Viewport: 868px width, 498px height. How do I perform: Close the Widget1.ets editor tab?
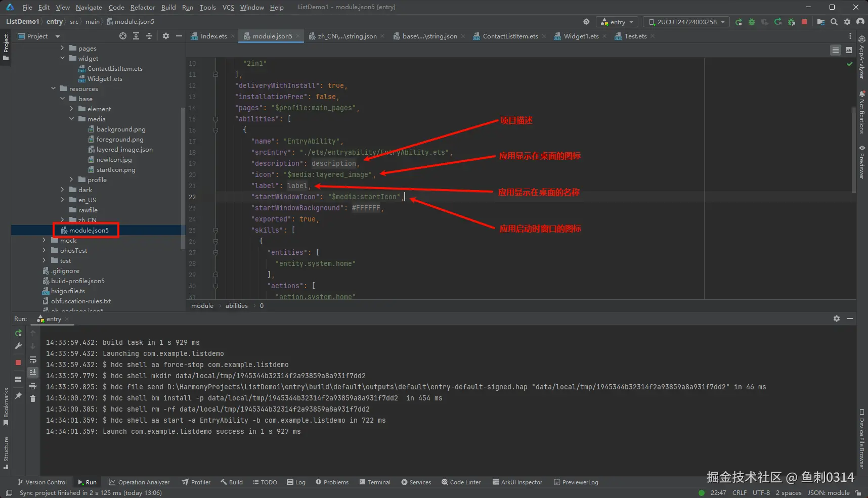(x=604, y=36)
